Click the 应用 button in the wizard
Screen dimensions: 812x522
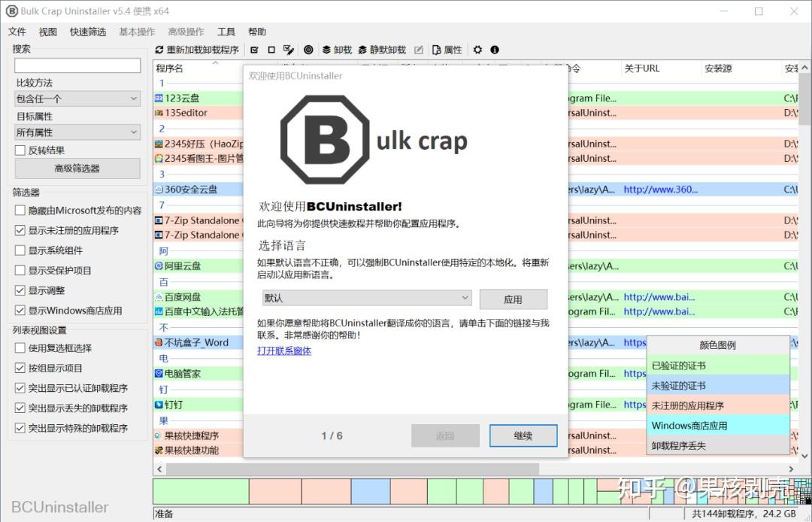pyautogui.click(x=514, y=299)
